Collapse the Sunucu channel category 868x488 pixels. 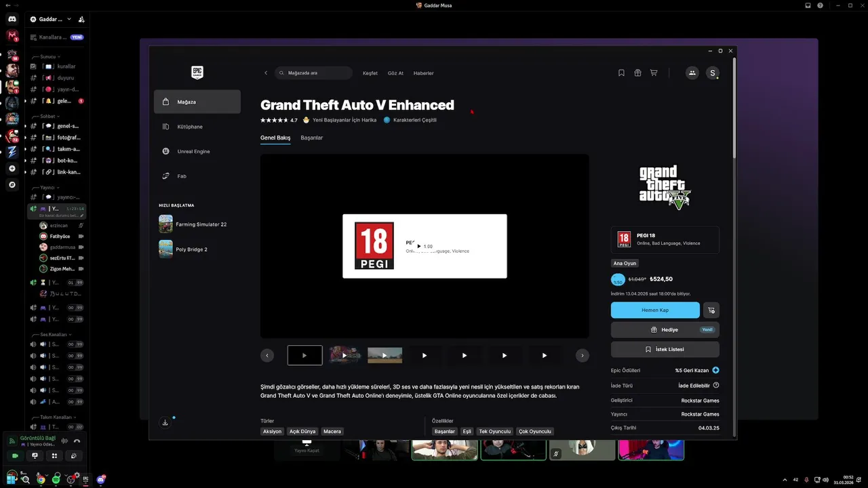(x=48, y=57)
